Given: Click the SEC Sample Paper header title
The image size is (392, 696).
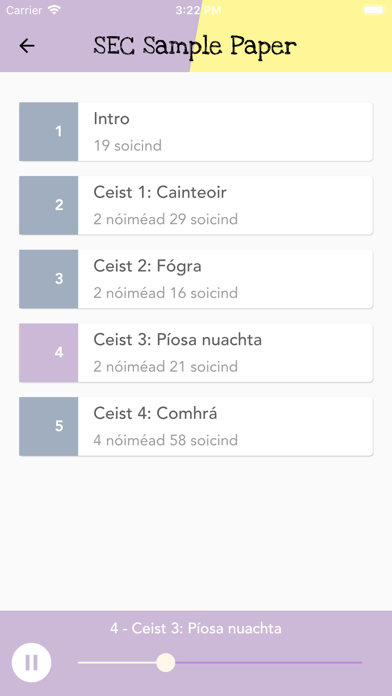Looking at the screenshot, I should click(195, 46).
